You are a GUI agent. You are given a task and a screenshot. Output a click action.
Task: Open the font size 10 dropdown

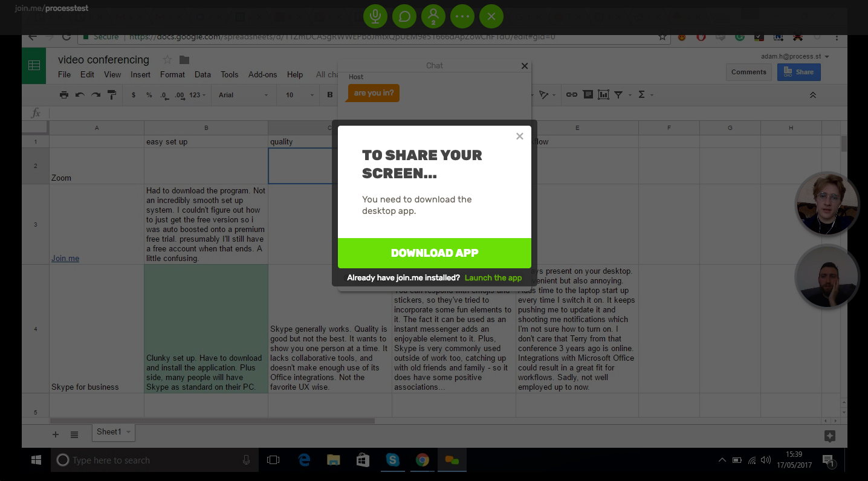click(300, 95)
